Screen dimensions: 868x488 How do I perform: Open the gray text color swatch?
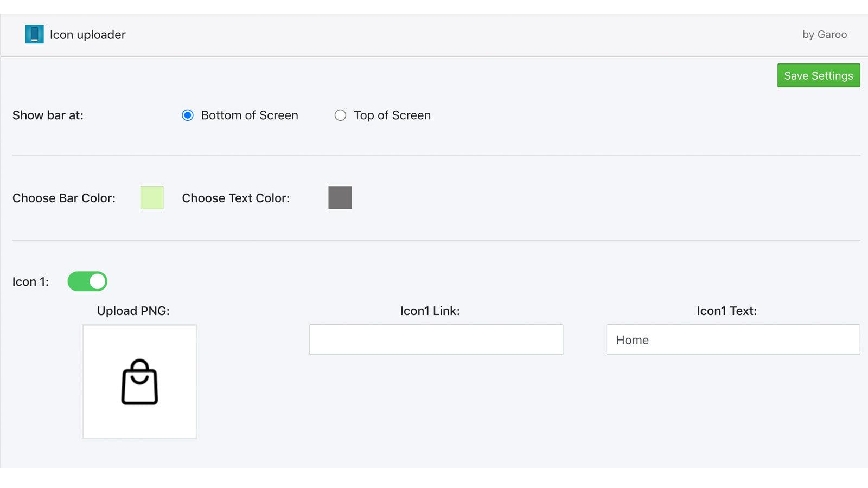(x=340, y=198)
